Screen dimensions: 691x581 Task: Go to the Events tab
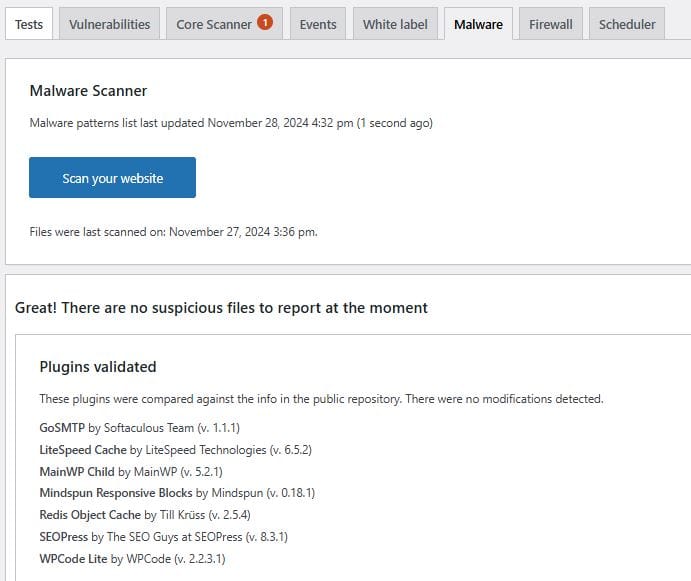coord(318,24)
